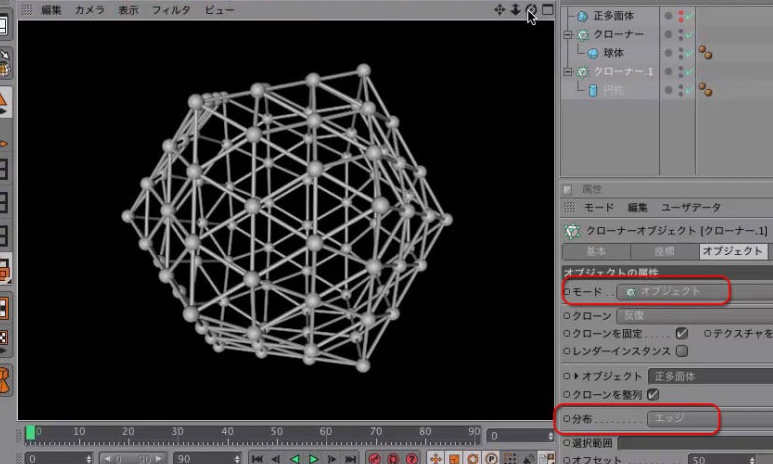Open the viewport ビュー menu
The width and height of the screenshot is (773, 464).
(x=219, y=10)
